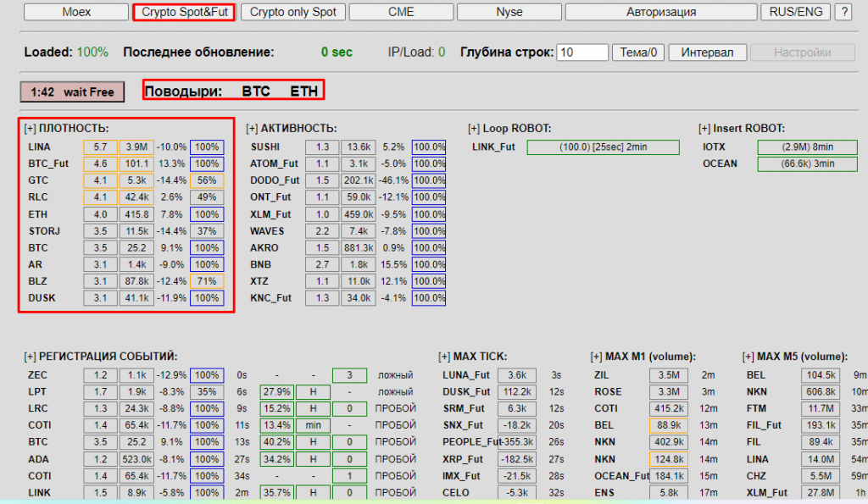Open the CME market tab
Screen dimensions: 868x504
coord(401,13)
